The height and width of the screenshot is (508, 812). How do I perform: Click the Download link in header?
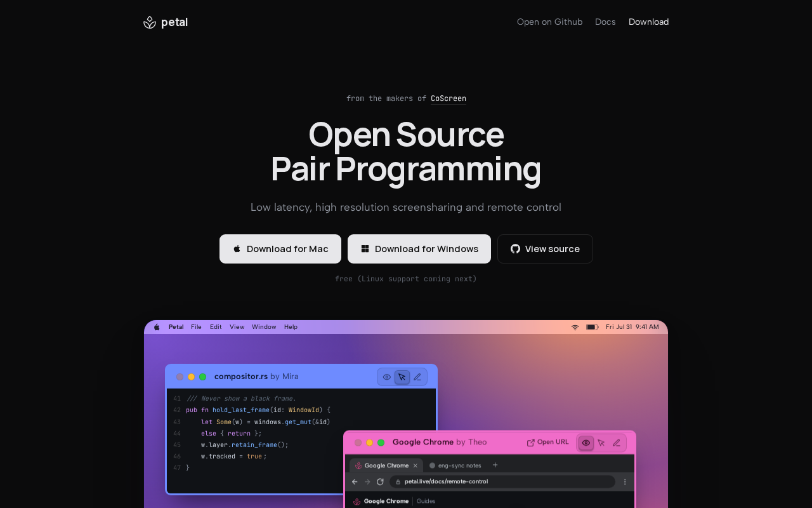click(648, 22)
